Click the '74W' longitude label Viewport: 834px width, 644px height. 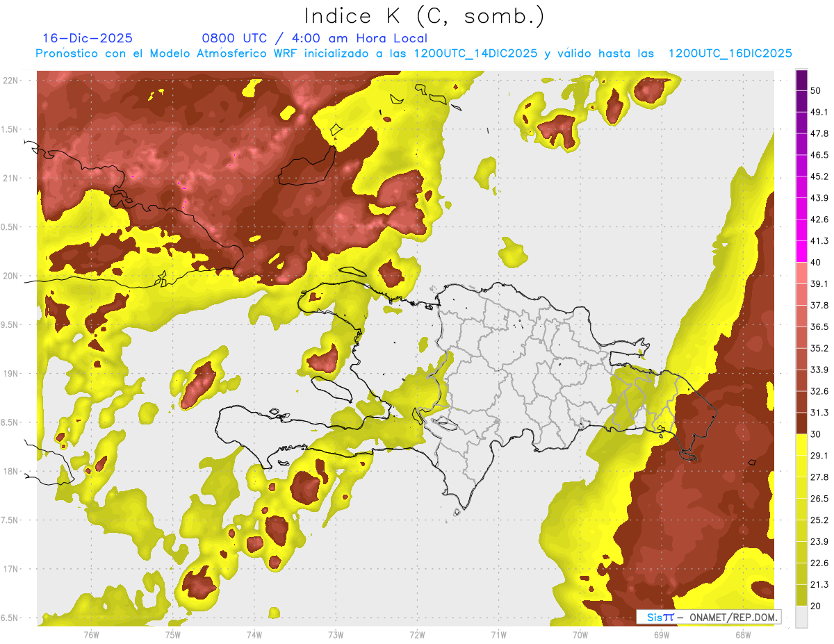tap(254, 634)
